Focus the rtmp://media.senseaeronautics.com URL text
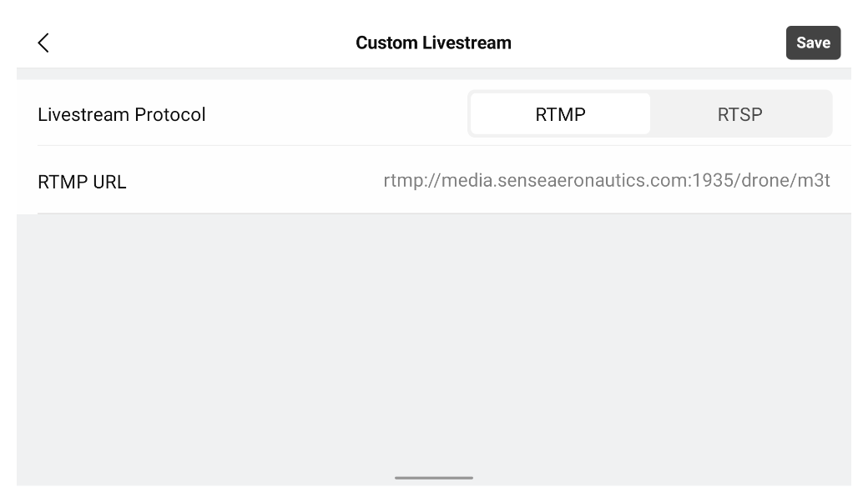 [607, 181]
